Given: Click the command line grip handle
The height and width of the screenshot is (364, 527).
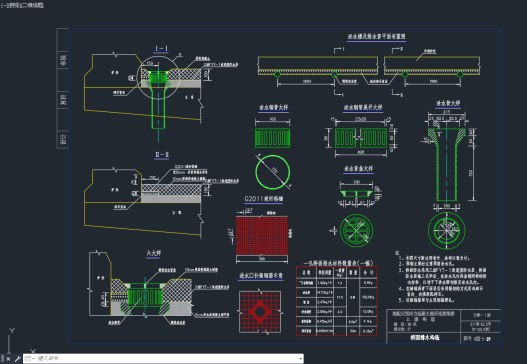Looking at the screenshot, I should 3,359.
